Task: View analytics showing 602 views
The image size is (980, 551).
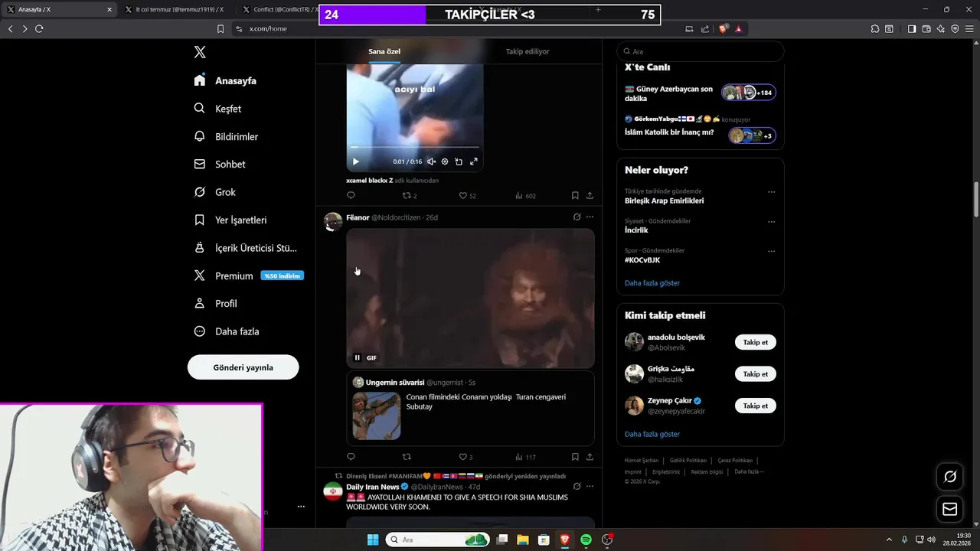Action: coord(525,196)
